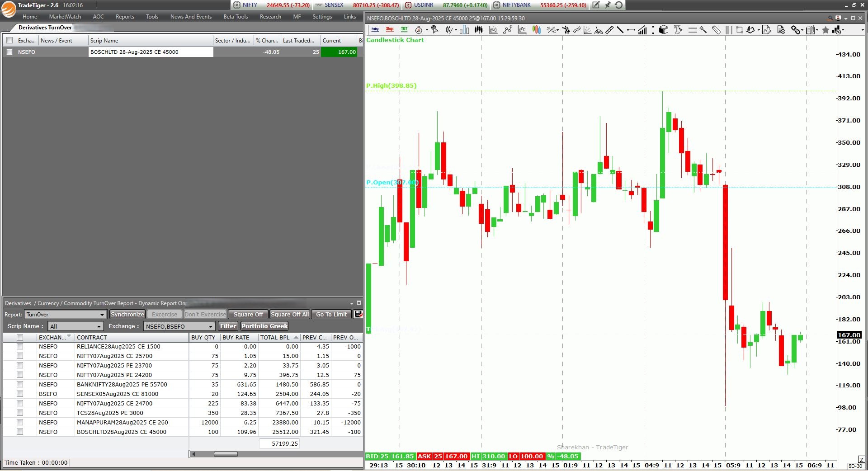
Task: Click the Go To Limit button
Action: tap(331, 314)
